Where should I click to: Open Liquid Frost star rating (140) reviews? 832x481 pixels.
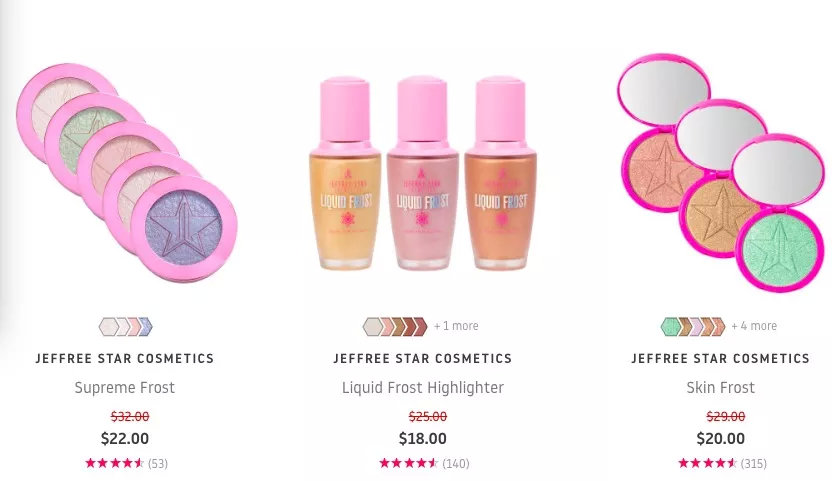click(x=424, y=463)
